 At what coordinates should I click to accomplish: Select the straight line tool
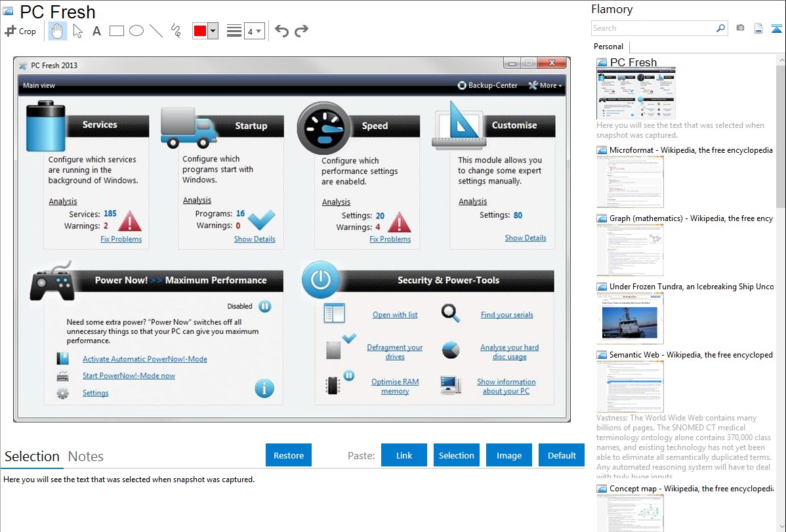point(156,31)
